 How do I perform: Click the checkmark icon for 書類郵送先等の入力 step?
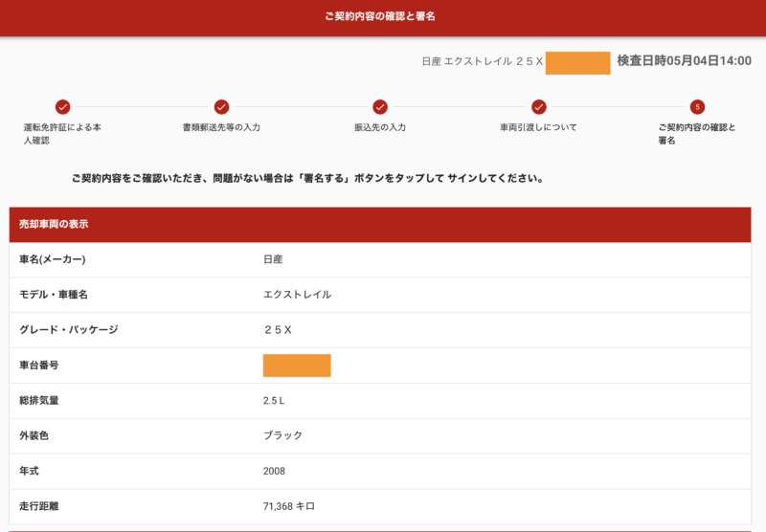221,106
